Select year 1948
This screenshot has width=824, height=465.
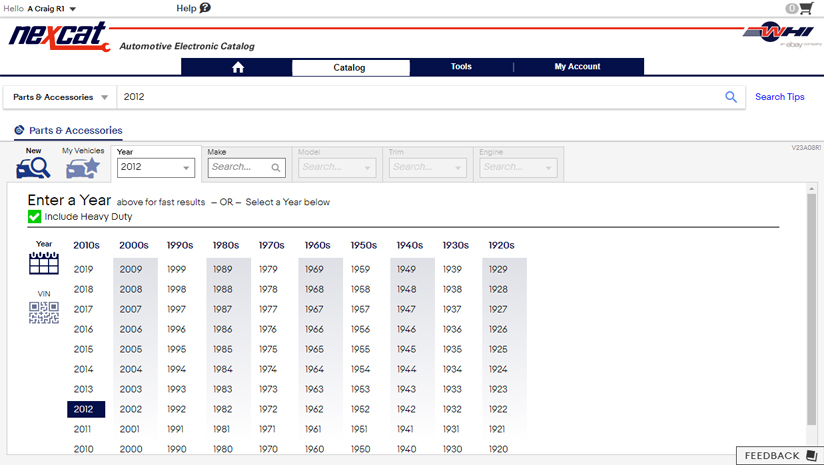[x=406, y=289]
